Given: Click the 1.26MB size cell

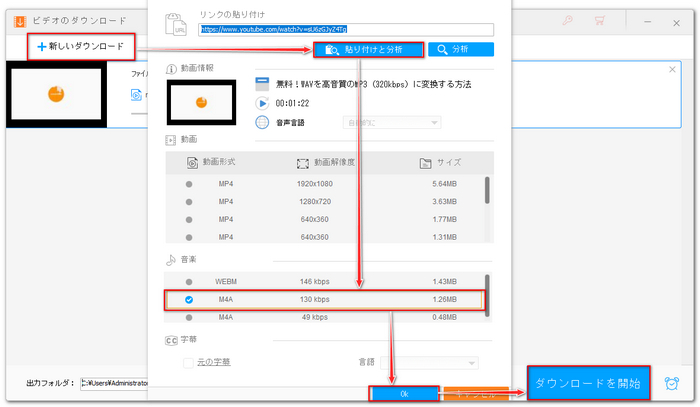Looking at the screenshot, I should click(444, 299).
